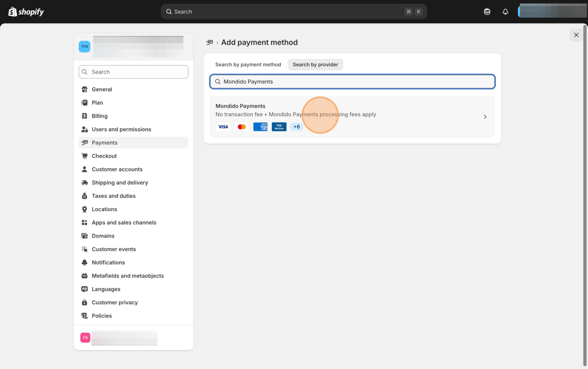Focus the settings sidebar search field

pyautogui.click(x=133, y=72)
